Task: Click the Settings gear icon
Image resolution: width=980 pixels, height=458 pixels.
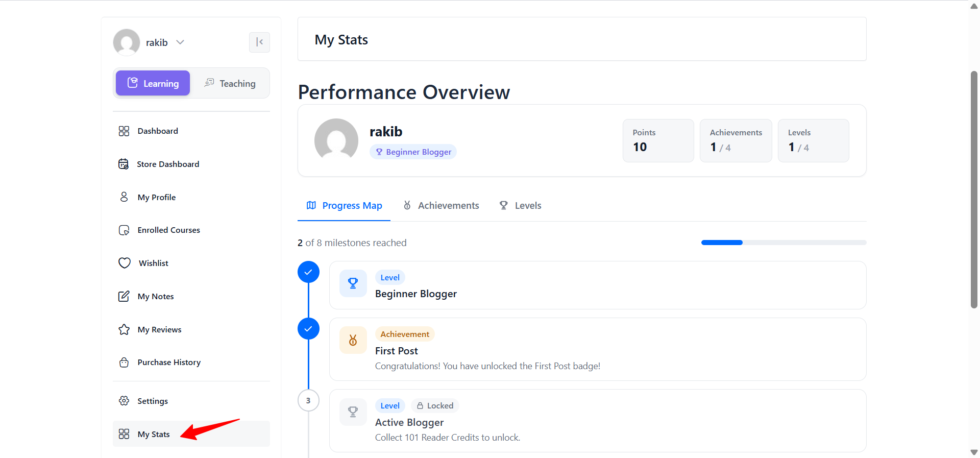Action: tap(124, 401)
